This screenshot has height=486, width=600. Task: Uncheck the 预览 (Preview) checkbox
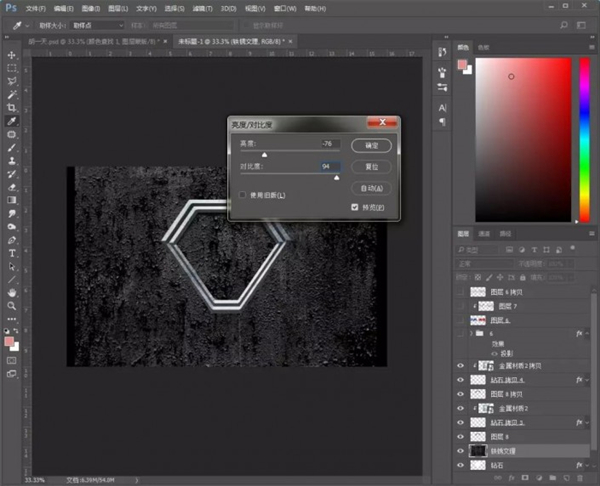pyautogui.click(x=355, y=207)
